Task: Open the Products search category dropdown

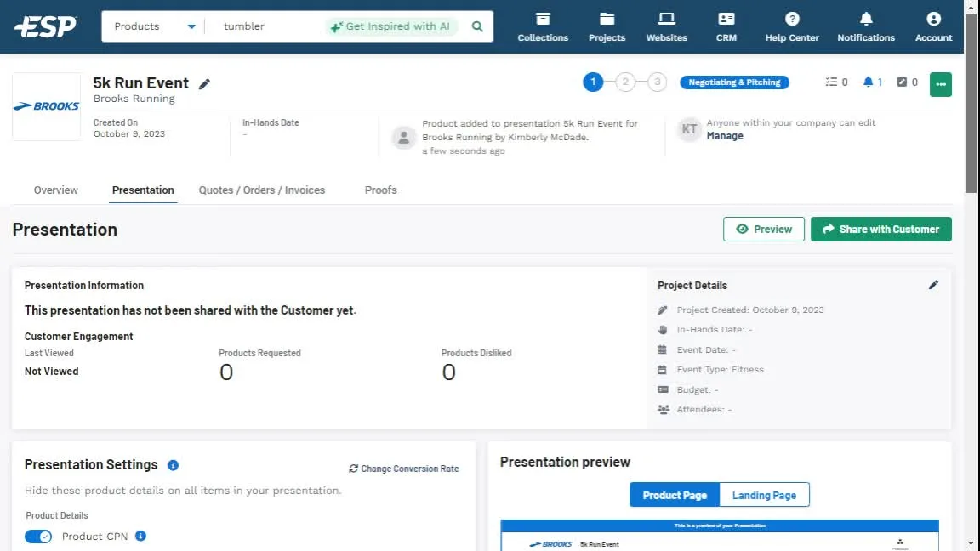Action: (x=154, y=26)
